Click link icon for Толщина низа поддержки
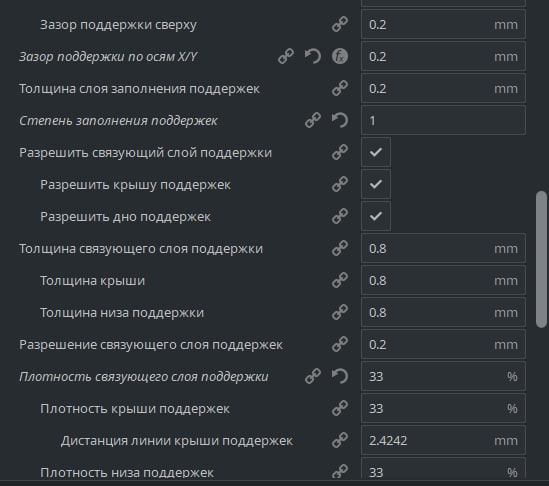 pos(340,312)
